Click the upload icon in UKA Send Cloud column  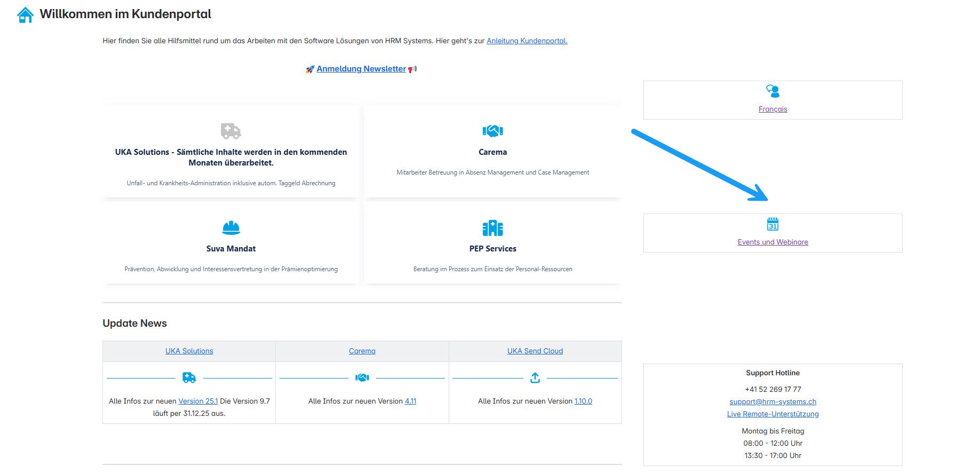[x=535, y=378]
